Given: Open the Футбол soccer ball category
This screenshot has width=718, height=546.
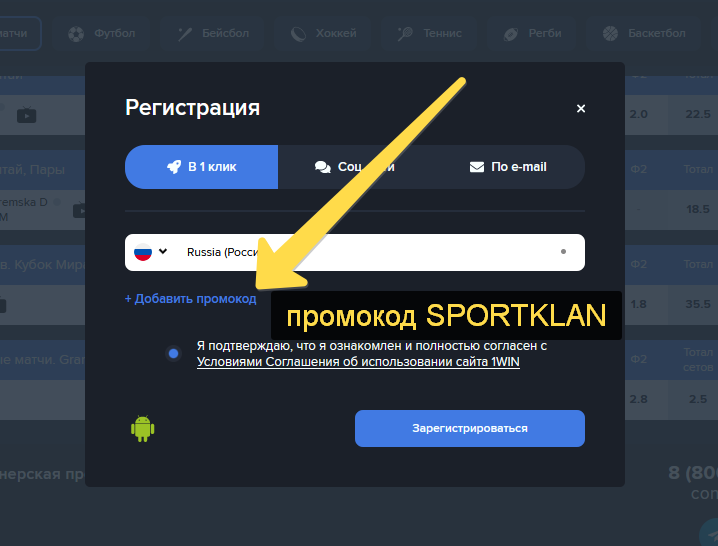Looking at the screenshot, I should tap(76, 34).
